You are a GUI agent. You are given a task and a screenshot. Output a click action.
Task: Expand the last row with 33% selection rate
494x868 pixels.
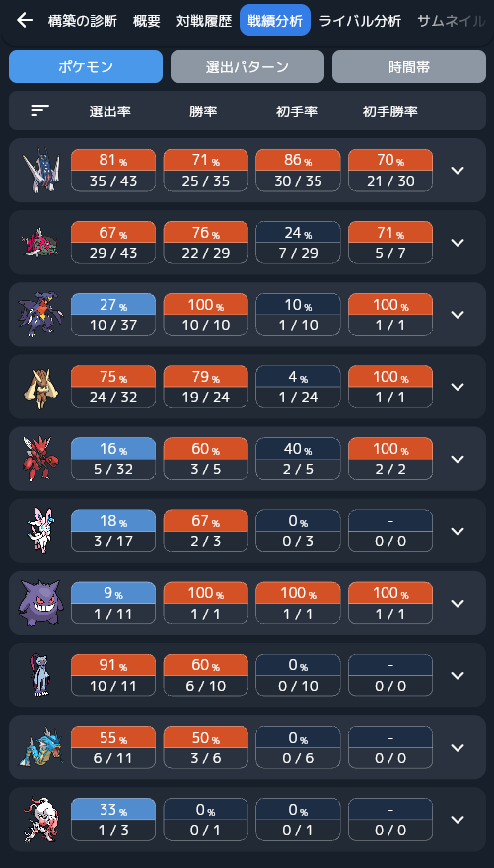[x=457, y=820]
